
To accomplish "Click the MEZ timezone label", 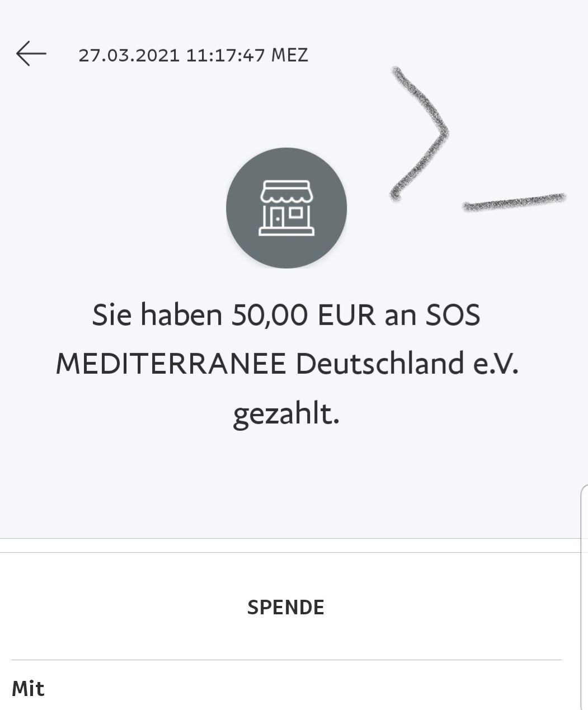I will click(290, 55).
